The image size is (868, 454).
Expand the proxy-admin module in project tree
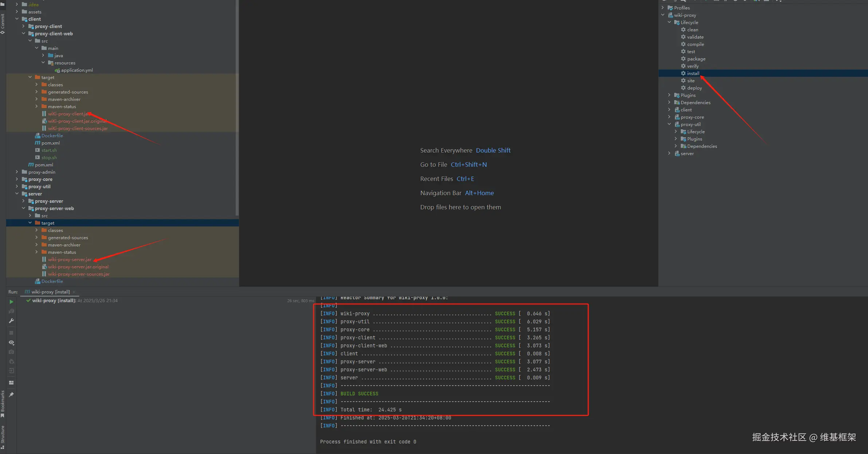(x=17, y=172)
